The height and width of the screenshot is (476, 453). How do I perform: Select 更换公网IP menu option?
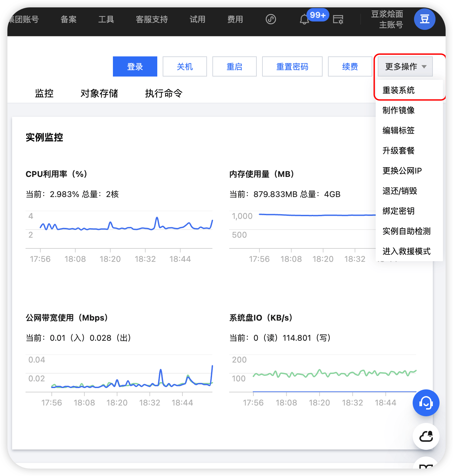(x=402, y=171)
